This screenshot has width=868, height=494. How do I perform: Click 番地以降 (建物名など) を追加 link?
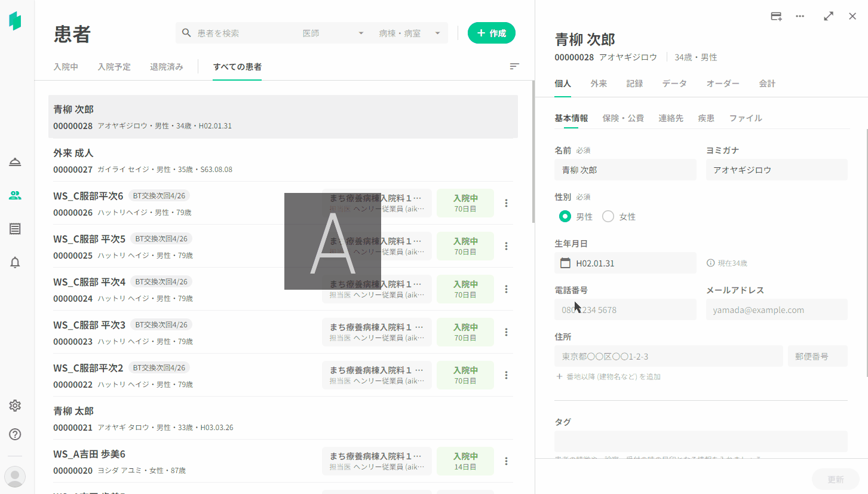click(x=608, y=377)
